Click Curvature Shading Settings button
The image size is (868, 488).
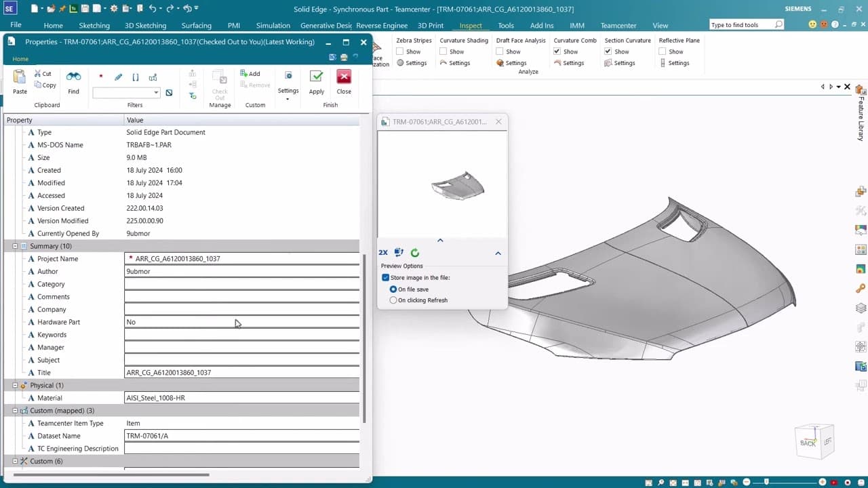click(455, 63)
